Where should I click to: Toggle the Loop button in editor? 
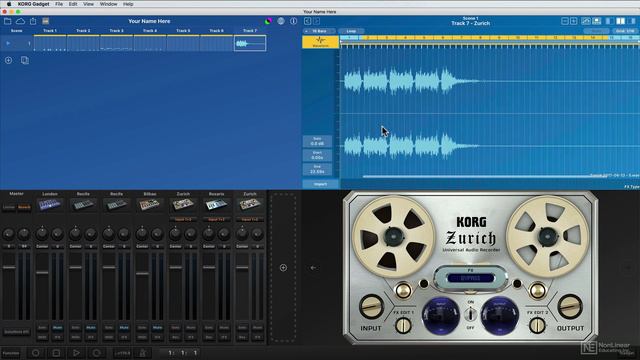tap(351, 31)
